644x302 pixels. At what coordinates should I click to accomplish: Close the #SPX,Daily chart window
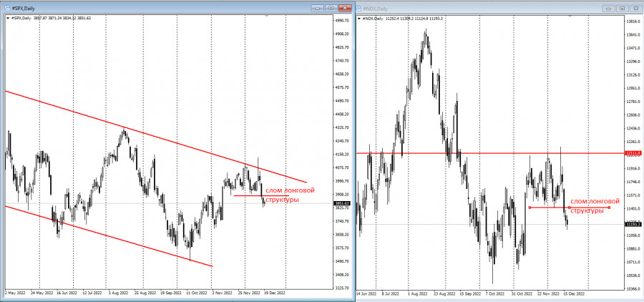(345, 7)
